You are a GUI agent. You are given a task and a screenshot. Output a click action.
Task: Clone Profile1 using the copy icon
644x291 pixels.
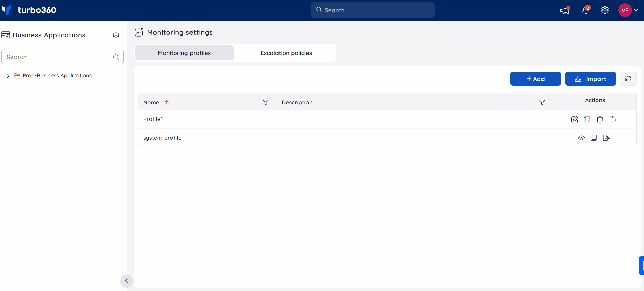587,120
